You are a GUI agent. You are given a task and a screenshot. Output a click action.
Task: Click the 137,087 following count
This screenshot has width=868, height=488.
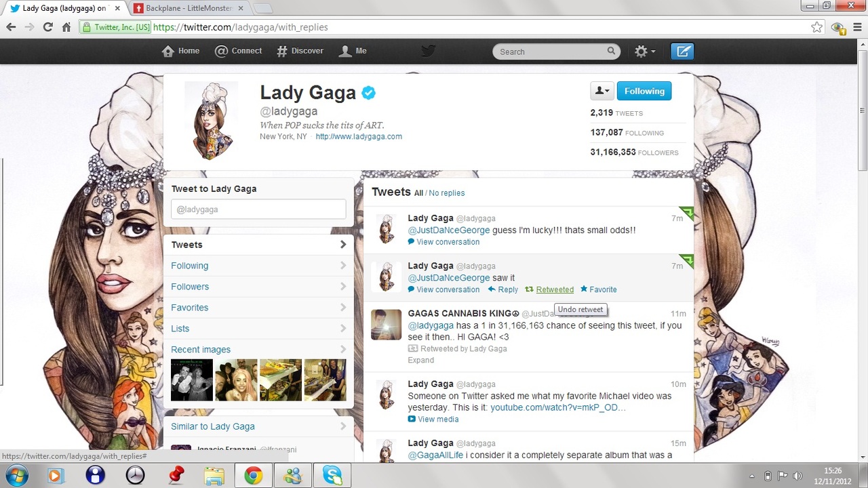click(627, 133)
